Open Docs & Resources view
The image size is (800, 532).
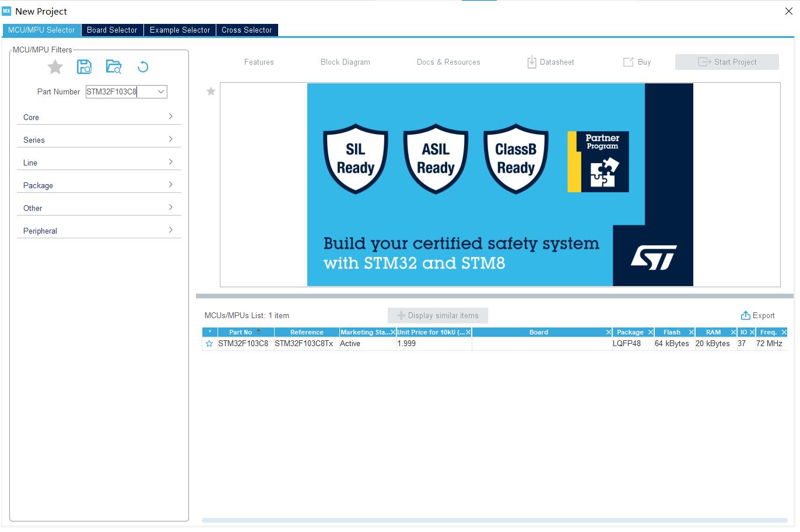(448, 62)
